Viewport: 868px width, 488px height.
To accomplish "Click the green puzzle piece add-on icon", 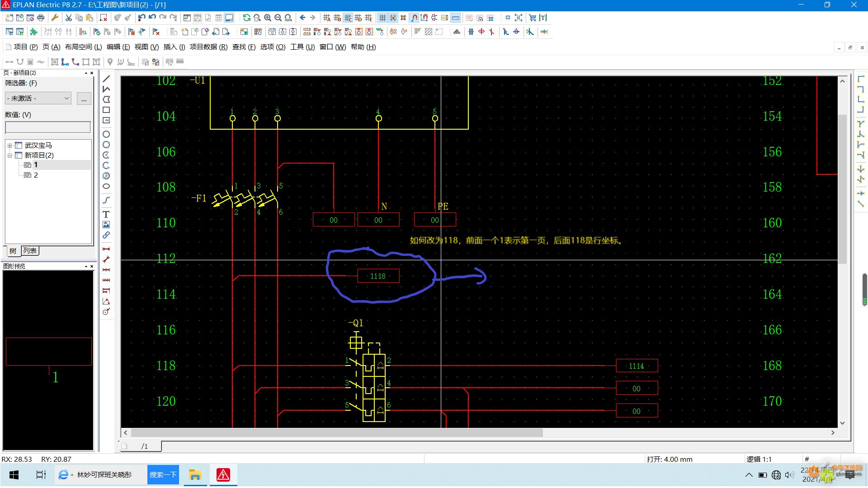I will click(x=33, y=32).
